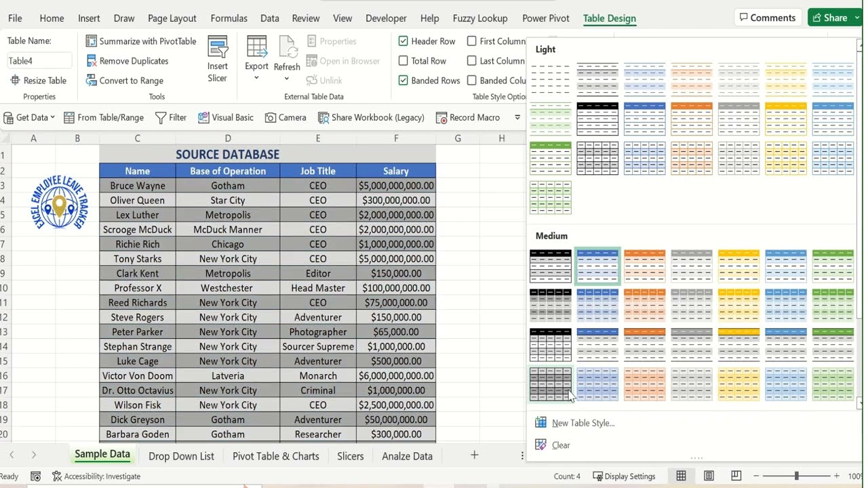Enable the First Column checkbox
The image size is (868, 488).
point(472,41)
